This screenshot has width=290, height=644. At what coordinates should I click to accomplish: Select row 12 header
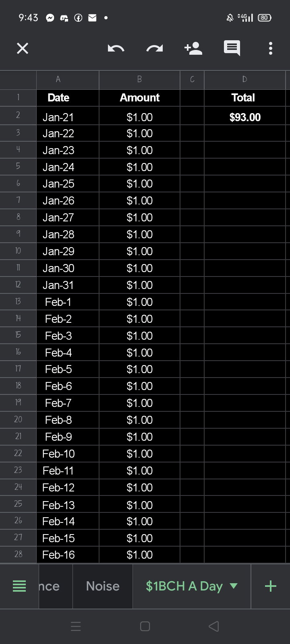pyautogui.click(x=18, y=285)
